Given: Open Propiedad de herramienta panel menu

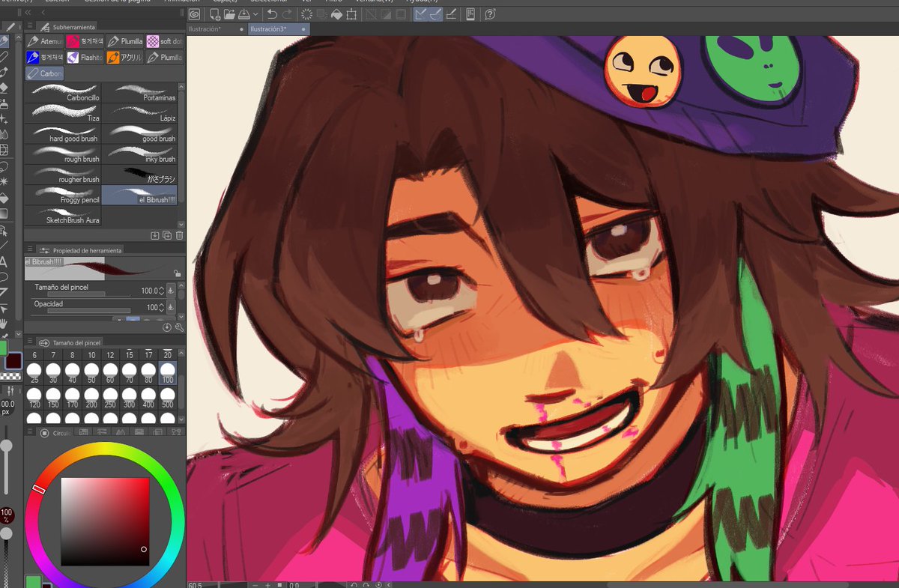Looking at the screenshot, I should [x=29, y=249].
